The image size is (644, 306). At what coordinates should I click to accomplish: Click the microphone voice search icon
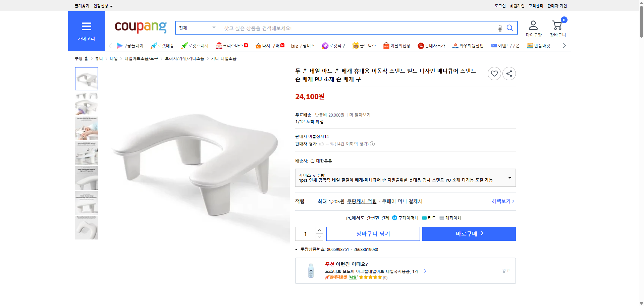click(x=500, y=28)
